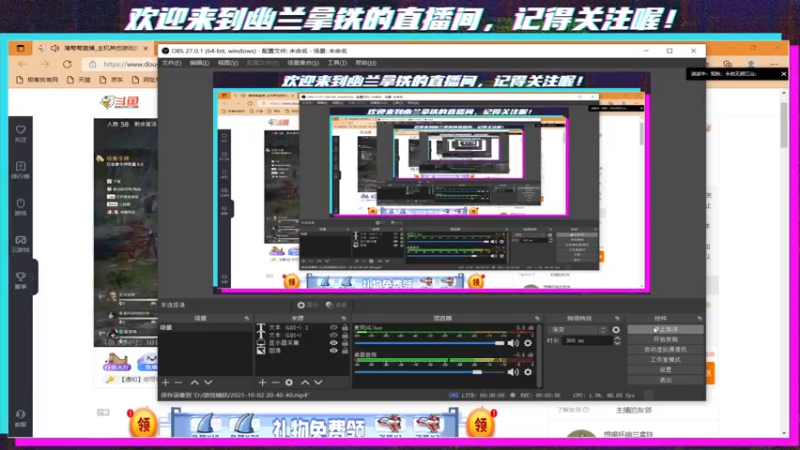Adjust the 时长 duration stepper arrows

(x=617, y=340)
